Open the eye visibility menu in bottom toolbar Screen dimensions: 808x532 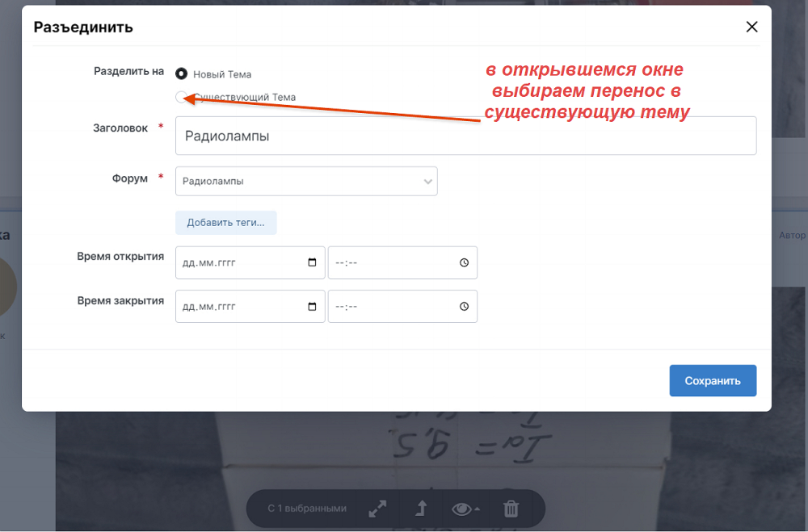click(464, 509)
